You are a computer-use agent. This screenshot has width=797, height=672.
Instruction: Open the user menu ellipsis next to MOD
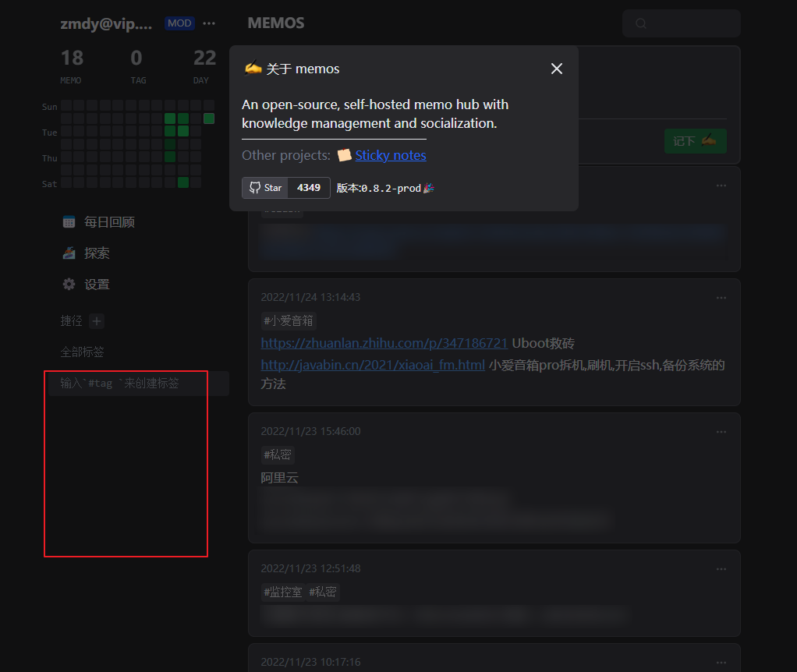pos(209,23)
